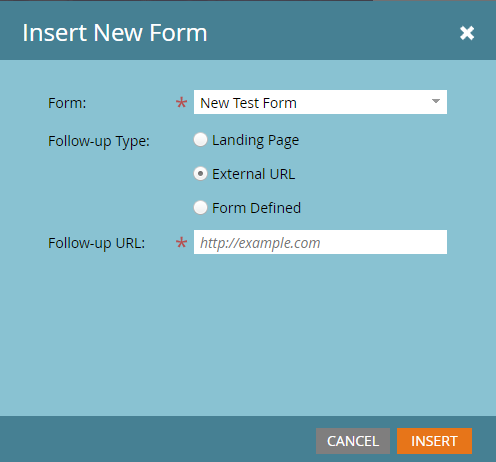Image resolution: width=496 pixels, height=462 pixels.
Task: Focus the Follow-up URL input field
Action: coord(320,242)
